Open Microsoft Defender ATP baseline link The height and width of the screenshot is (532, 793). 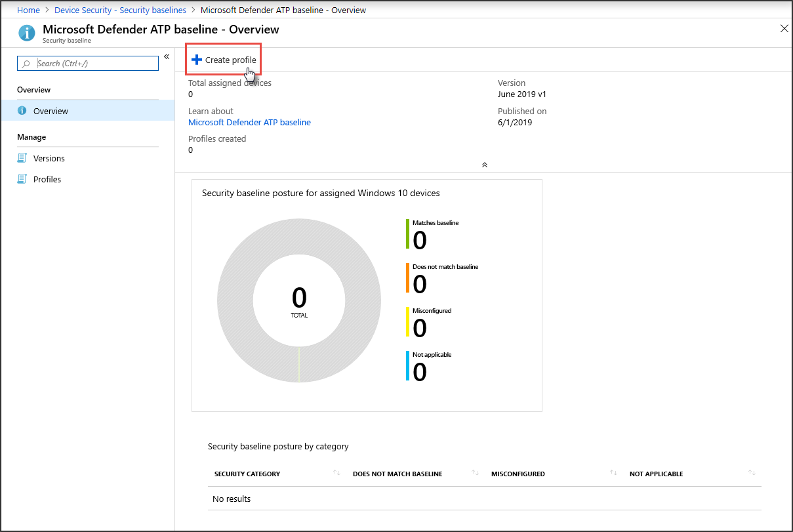click(x=249, y=122)
